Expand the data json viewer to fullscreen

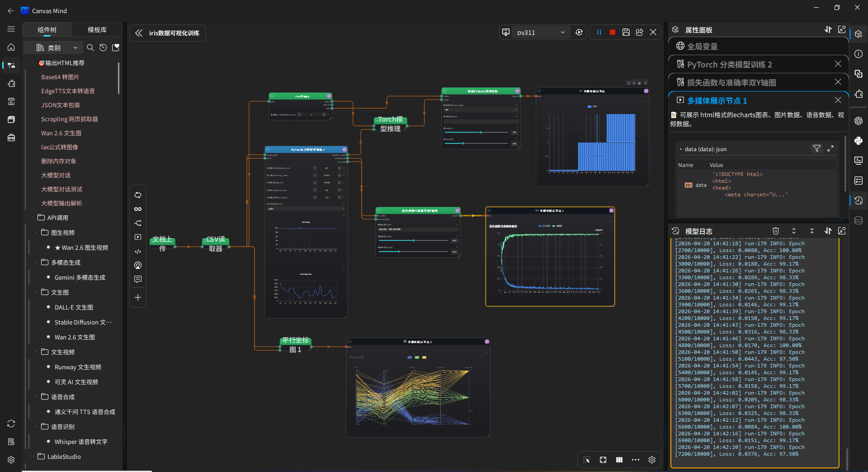pyautogui.click(x=830, y=148)
